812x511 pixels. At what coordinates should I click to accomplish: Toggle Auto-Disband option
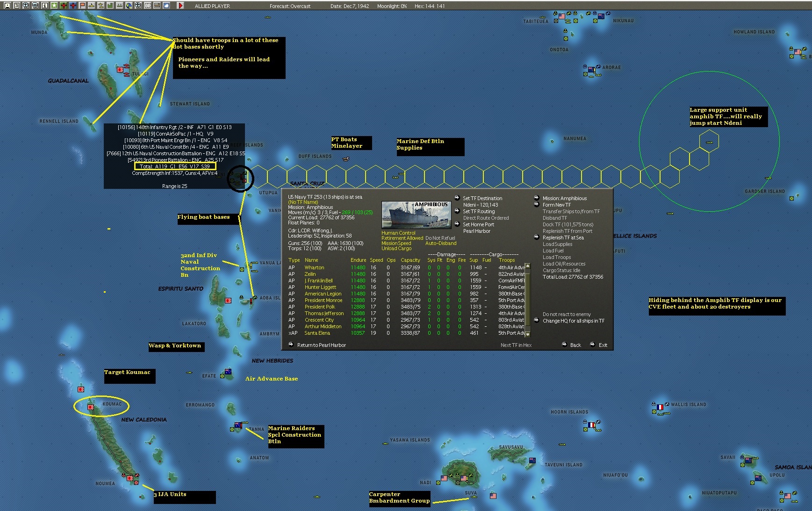click(441, 243)
